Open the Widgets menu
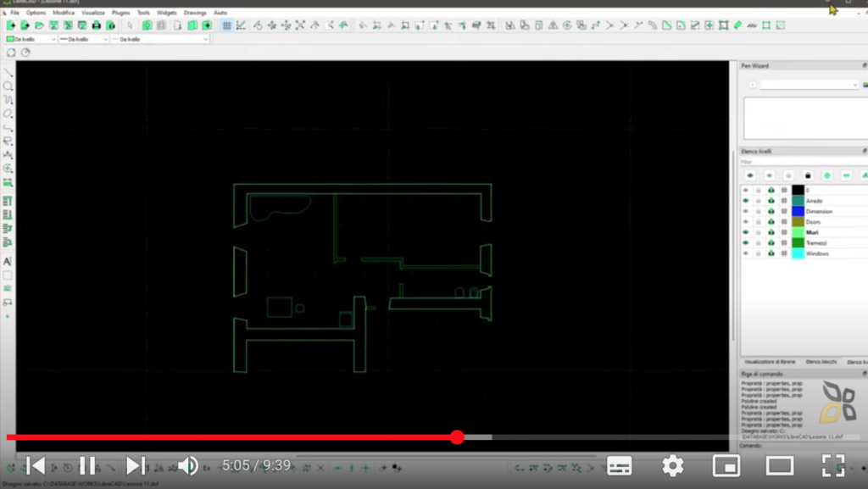The height and width of the screenshot is (489, 868). pos(167,13)
